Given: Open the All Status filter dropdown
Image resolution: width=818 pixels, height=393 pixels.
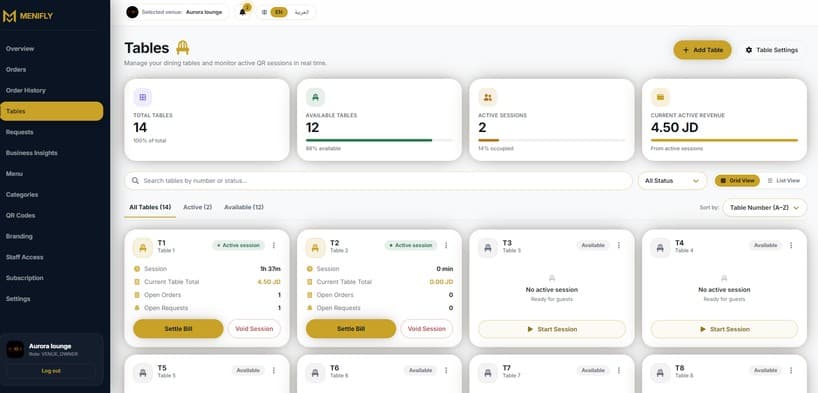Looking at the screenshot, I should coord(672,181).
